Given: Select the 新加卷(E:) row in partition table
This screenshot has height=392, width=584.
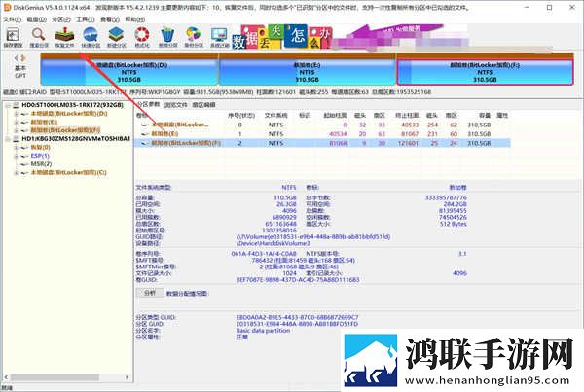Looking at the screenshot, I should pos(322,134).
